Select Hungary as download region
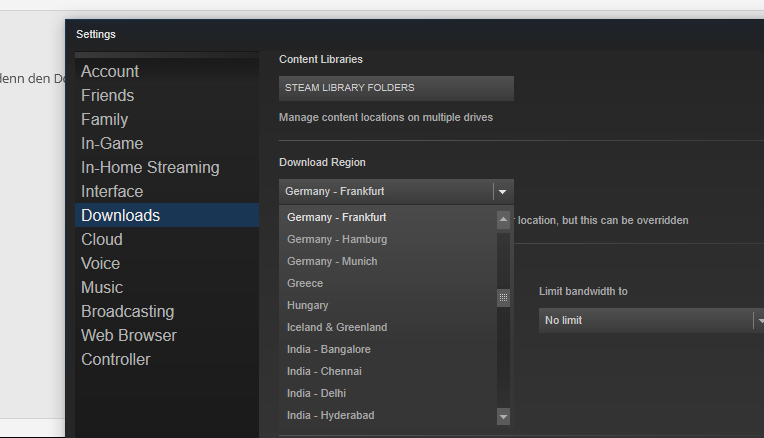The image size is (764, 438). (388, 305)
